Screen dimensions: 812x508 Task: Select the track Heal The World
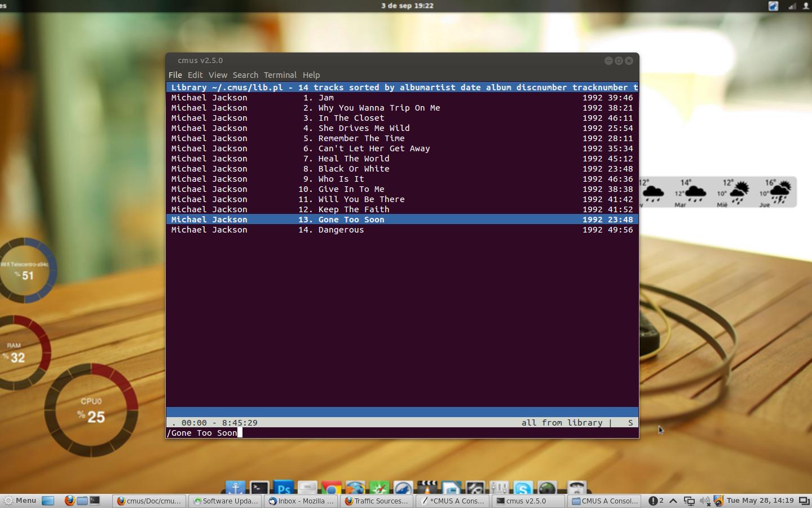(354, 159)
